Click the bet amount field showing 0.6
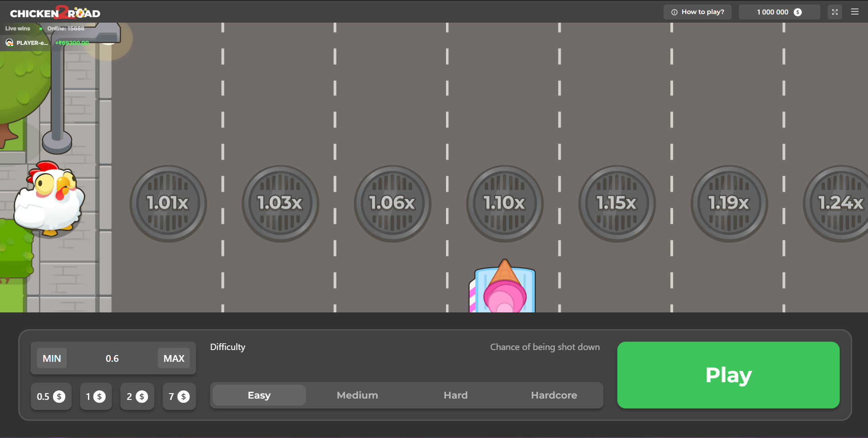 tap(112, 358)
